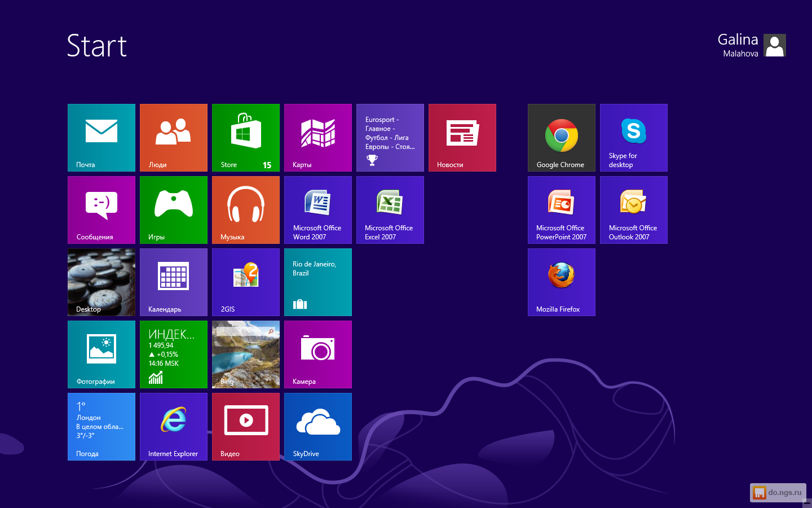Launch Skype for desktop
Screen dimensions: 812x508
(634, 138)
